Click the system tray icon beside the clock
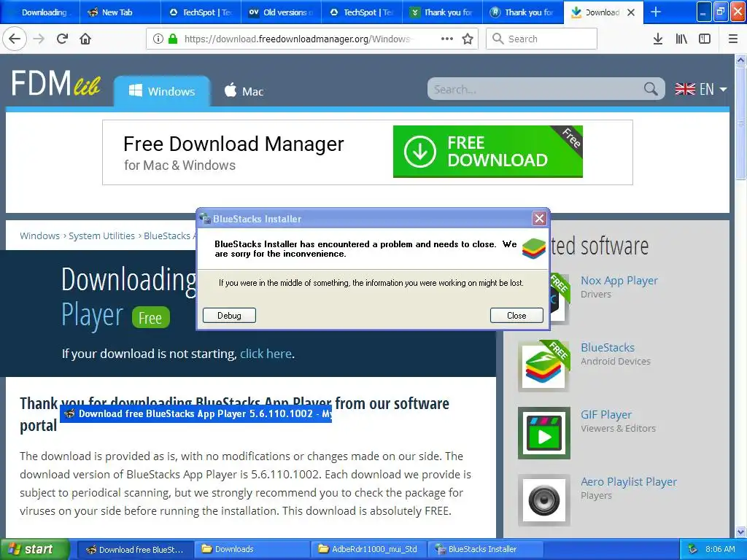The image size is (747, 560). point(693,549)
